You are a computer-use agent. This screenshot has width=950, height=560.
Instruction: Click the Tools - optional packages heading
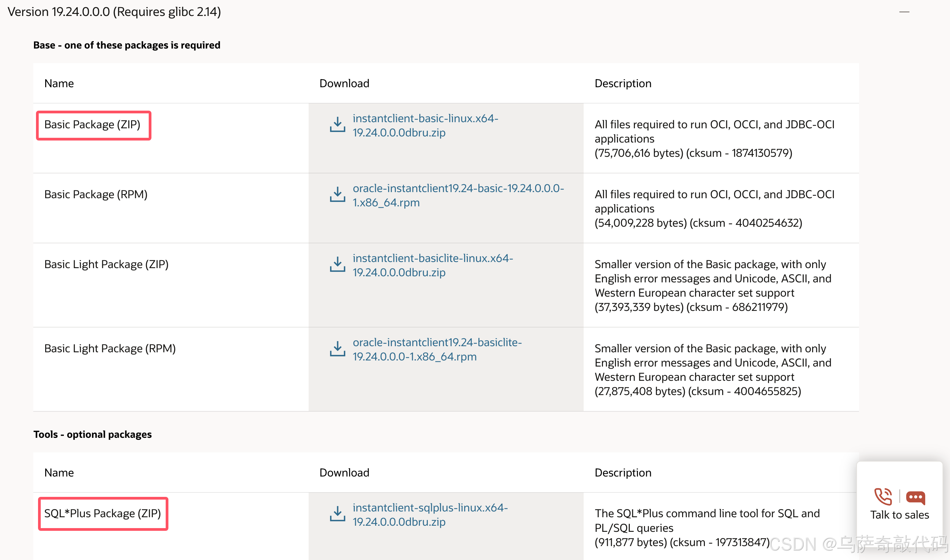pos(92,434)
